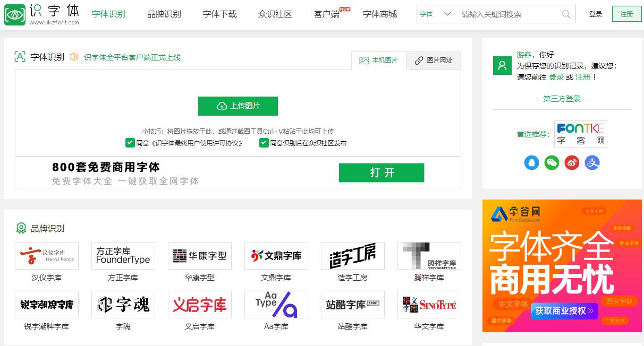The width and height of the screenshot is (644, 346).
Task: Open the 造字工房 brand logo
Action: point(353,256)
